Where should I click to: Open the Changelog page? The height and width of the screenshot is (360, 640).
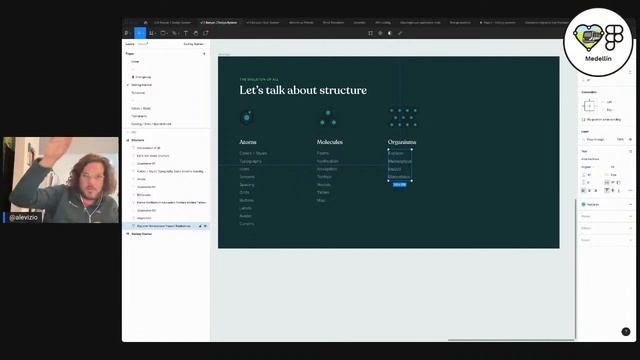(x=143, y=77)
